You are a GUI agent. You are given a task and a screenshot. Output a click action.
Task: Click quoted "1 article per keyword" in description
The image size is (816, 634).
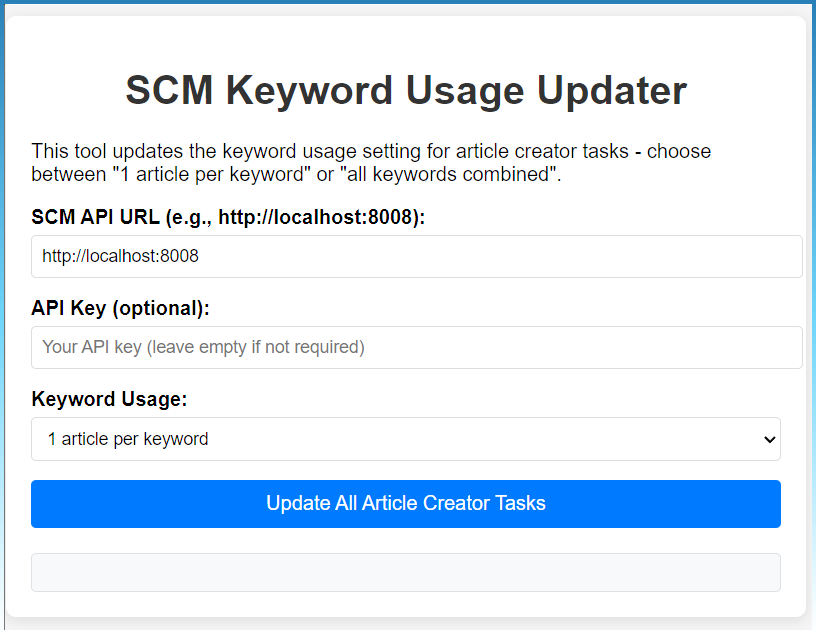click(201, 175)
